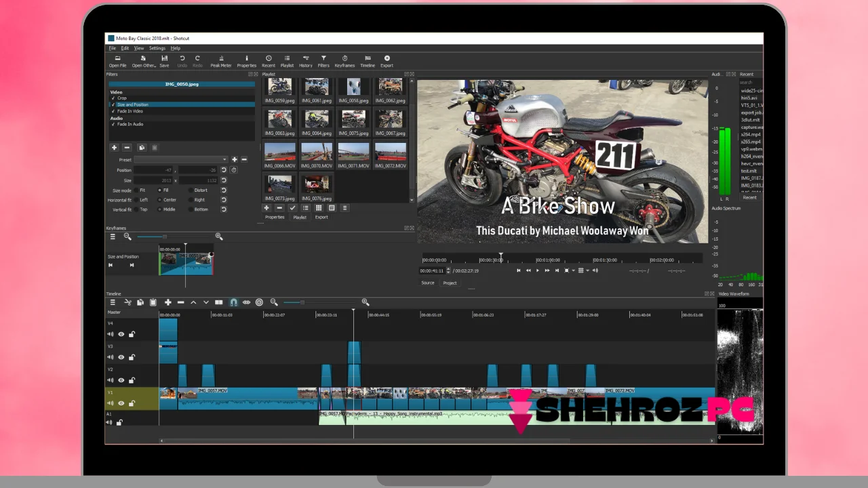Toggle the Crop filter checkbox

click(113, 98)
